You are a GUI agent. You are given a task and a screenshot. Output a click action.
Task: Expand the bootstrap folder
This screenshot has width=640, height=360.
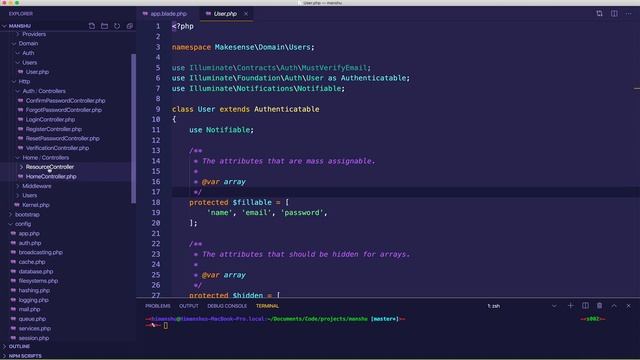click(x=27, y=214)
